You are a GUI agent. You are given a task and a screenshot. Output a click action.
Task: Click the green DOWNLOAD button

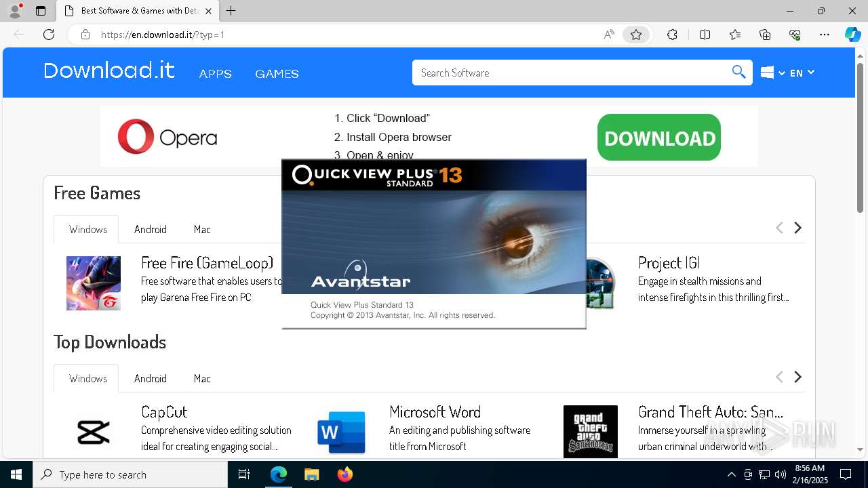point(659,137)
